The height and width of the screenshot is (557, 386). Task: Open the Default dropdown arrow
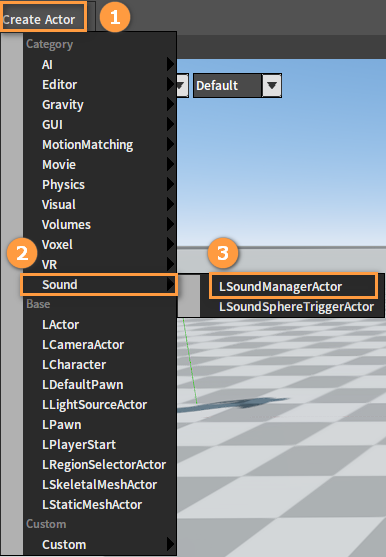click(272, 85)
